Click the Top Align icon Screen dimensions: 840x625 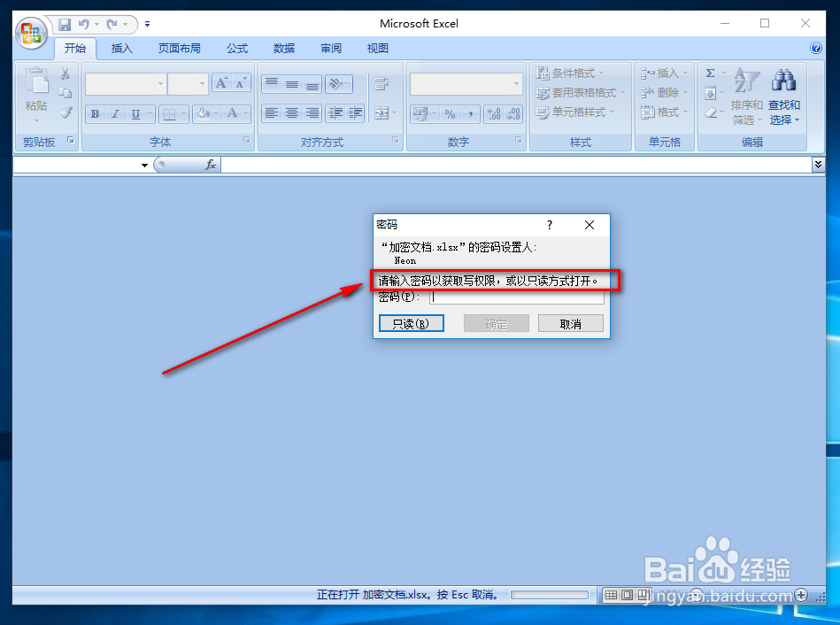click(x=272, y=83)
